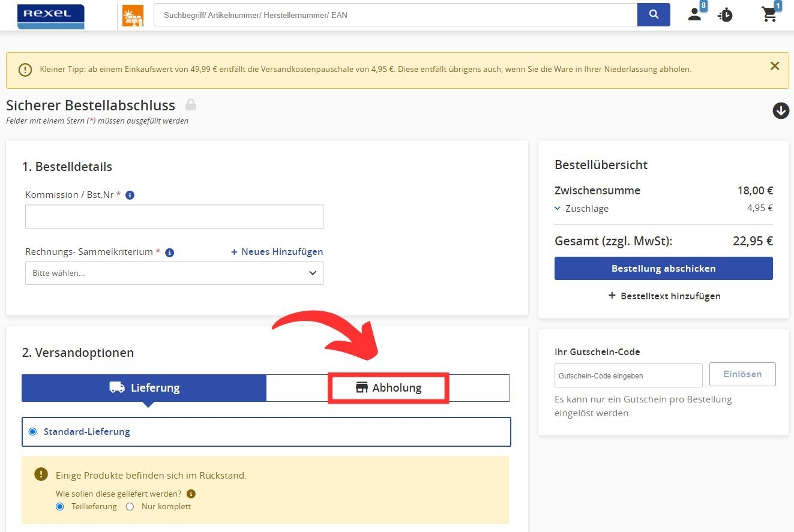
Task: Dismiss the yellow shipping tip banner
Action: (x=775, y=66)
